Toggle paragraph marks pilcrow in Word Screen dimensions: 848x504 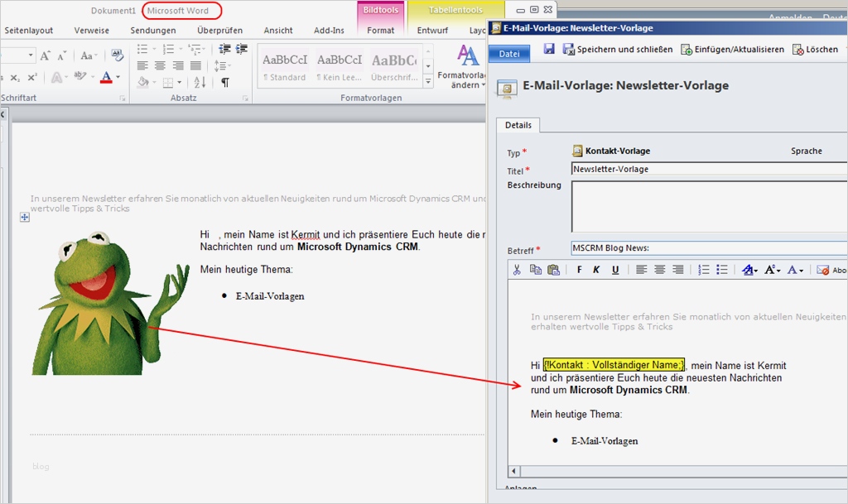pyautogui.click(x=225, y=83)
